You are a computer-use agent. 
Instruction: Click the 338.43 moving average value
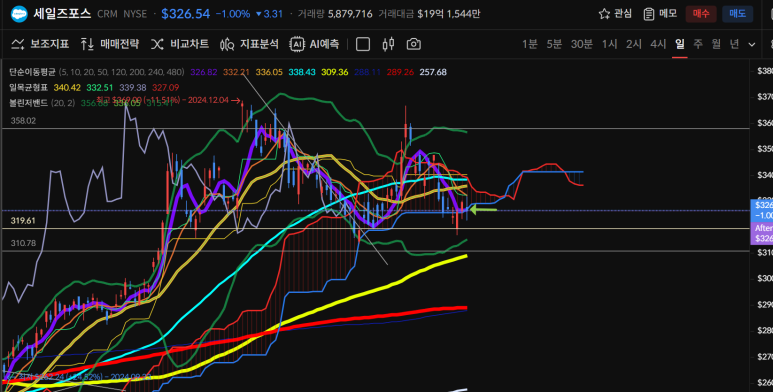pos(302,72)
